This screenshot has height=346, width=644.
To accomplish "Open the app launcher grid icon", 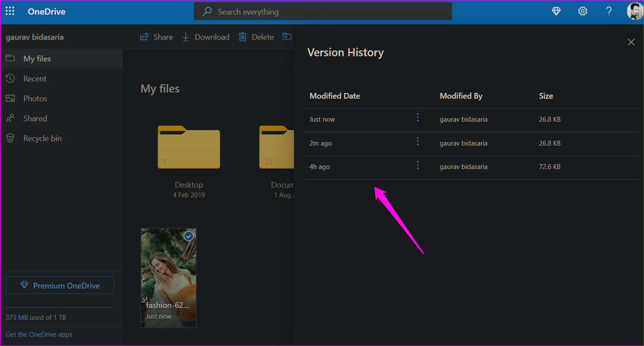I will 10,12.
